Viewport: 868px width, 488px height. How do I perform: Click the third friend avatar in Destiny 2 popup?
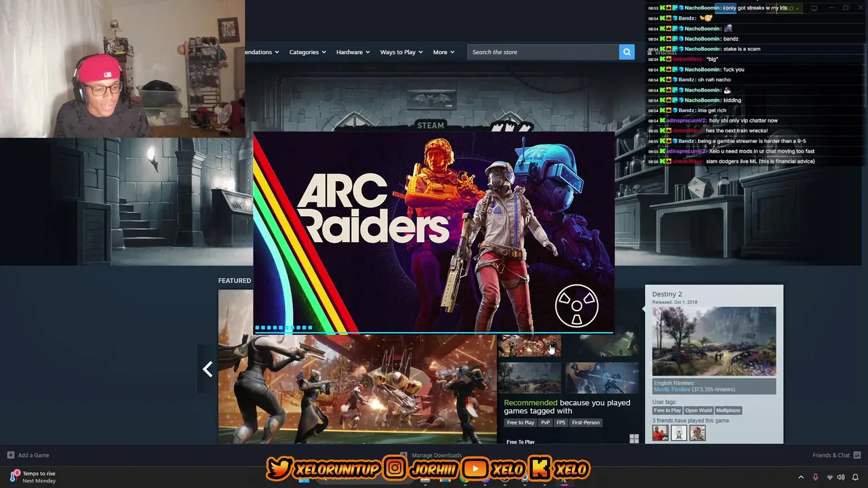pos(697,432)
